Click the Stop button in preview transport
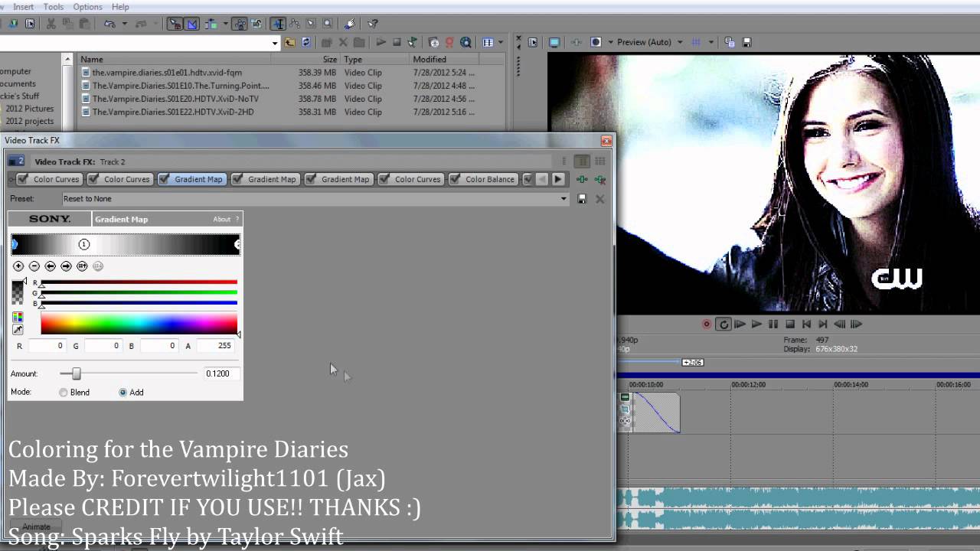Screen dimensions: 980x551 click(790, 324)
